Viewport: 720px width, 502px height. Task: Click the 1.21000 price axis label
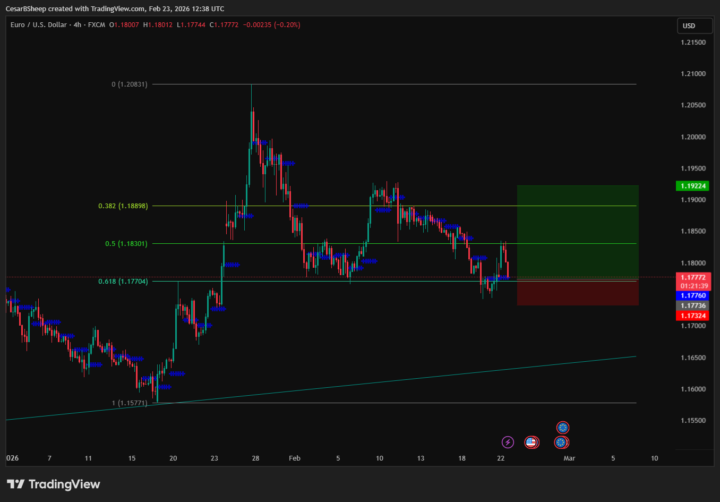(693, 73)
